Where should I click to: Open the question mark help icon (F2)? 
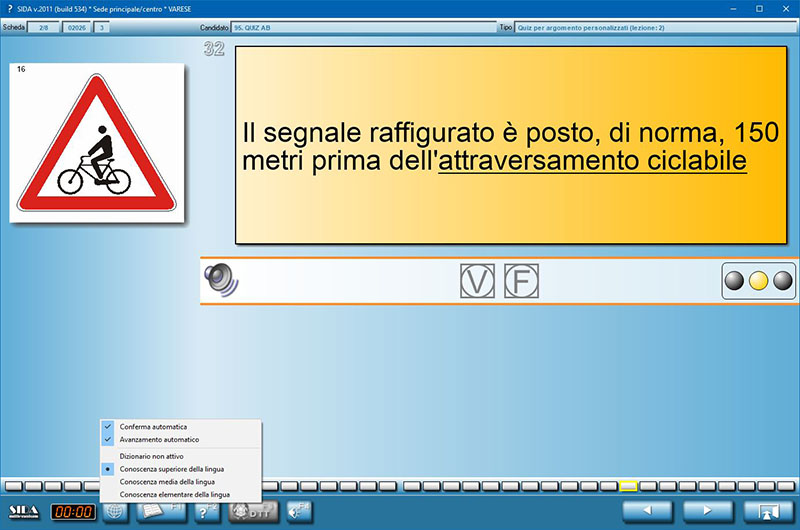pos(208,511)
